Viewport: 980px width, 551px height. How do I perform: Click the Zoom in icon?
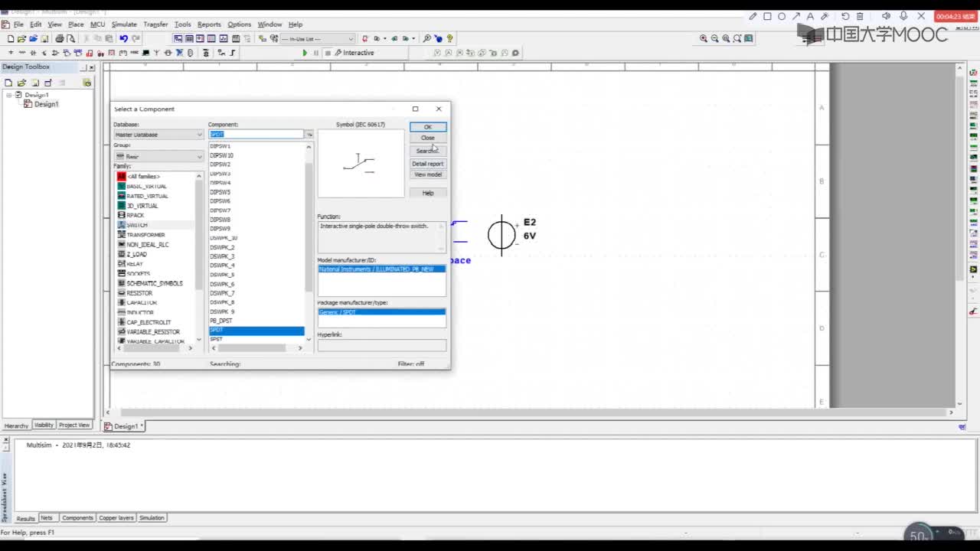[x=704, y=38]
